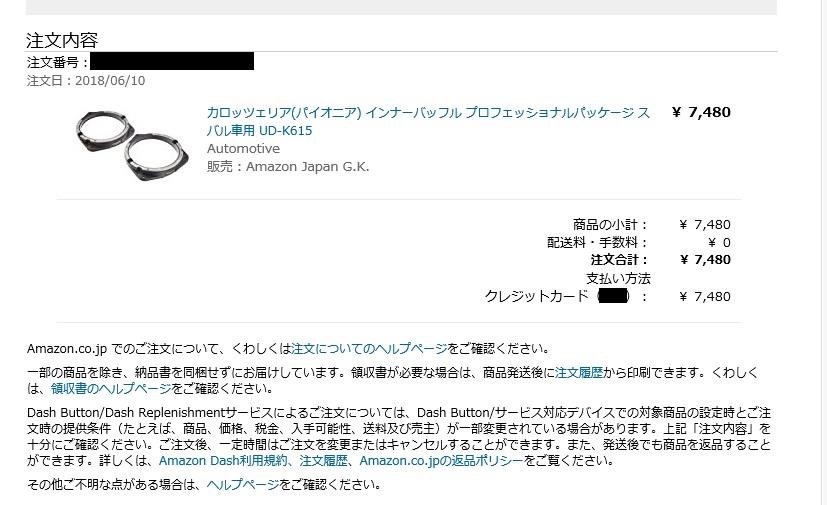Open the 注文についてのヘルプページ link

point(369,349)
